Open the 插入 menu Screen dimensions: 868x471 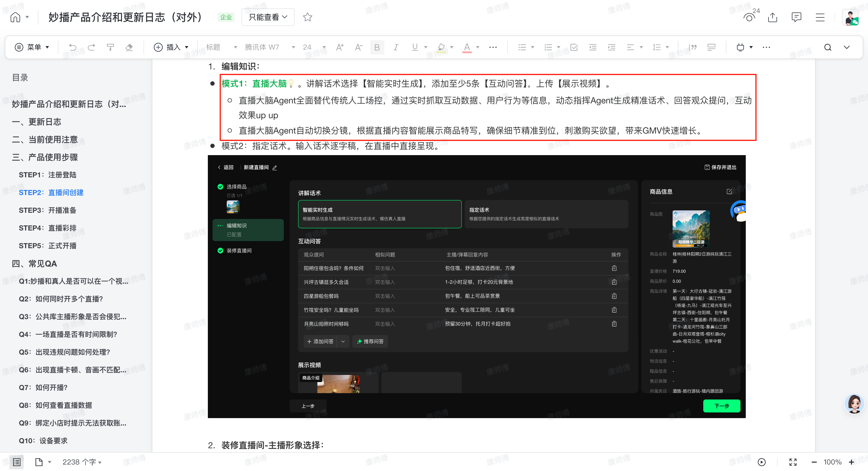[171, 47]
